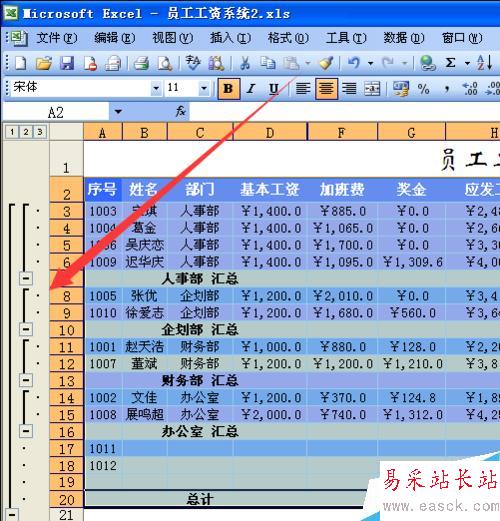
Task: Select cell with name 赵天浩
Action: point(145,347)
